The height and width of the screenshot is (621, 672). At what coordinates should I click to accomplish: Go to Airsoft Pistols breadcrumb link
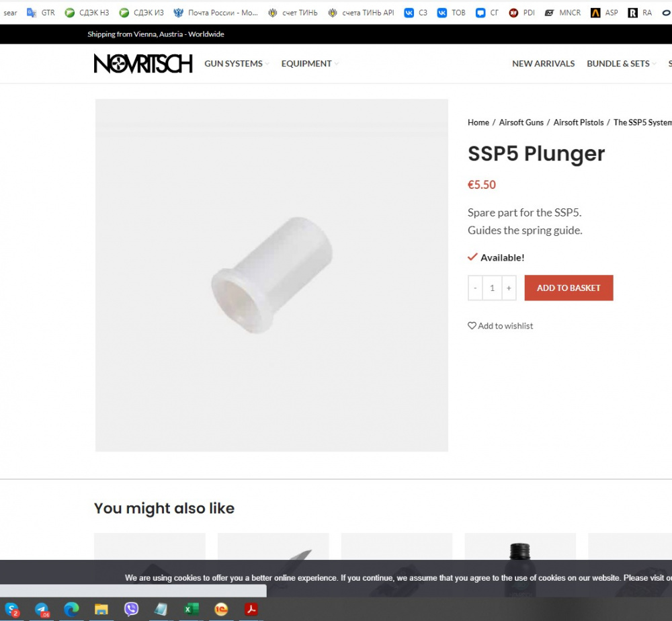(578, 122)
